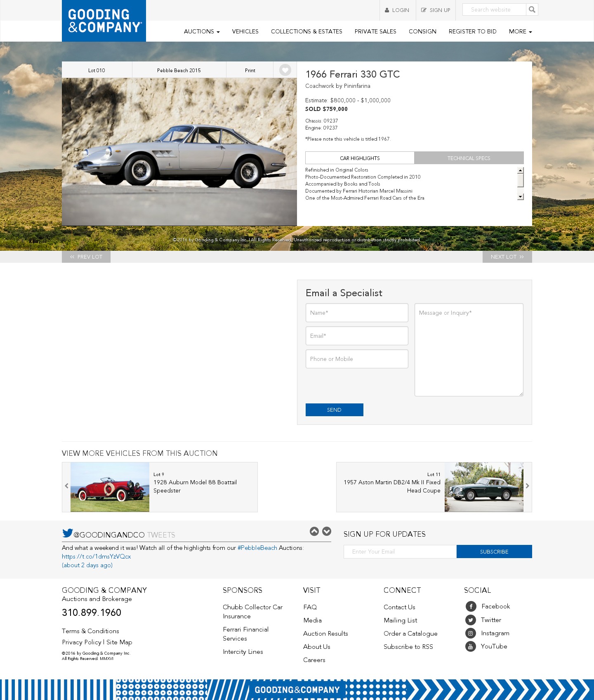Image resolution: width=594 pixels, height=700 pixels.
Task: Open Intercity Lines sponsor link
Action: (243, 652)
